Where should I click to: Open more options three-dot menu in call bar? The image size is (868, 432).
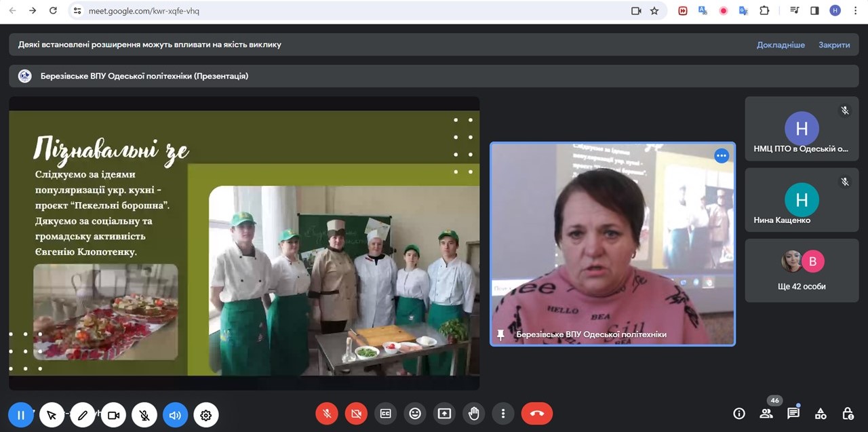coord(503,414)
